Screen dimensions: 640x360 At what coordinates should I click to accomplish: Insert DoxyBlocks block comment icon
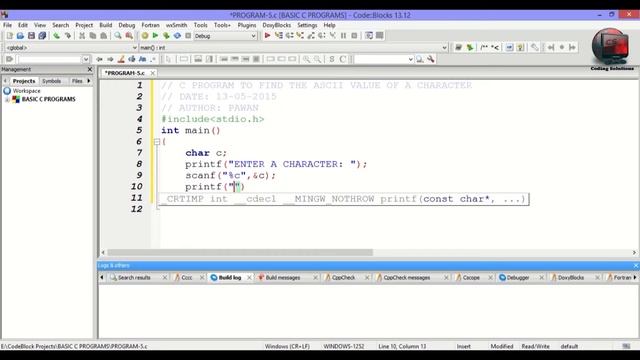(484, 47)
